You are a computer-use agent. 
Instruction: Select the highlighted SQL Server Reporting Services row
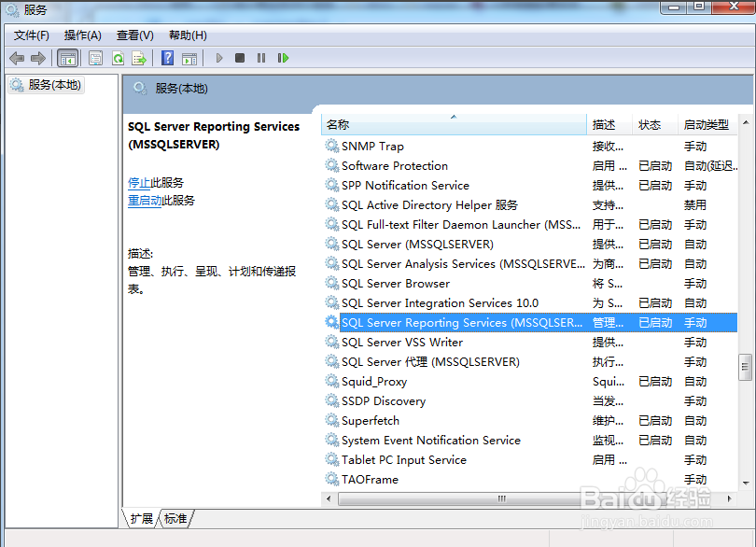pyautogui.click(x=529, y=323)
